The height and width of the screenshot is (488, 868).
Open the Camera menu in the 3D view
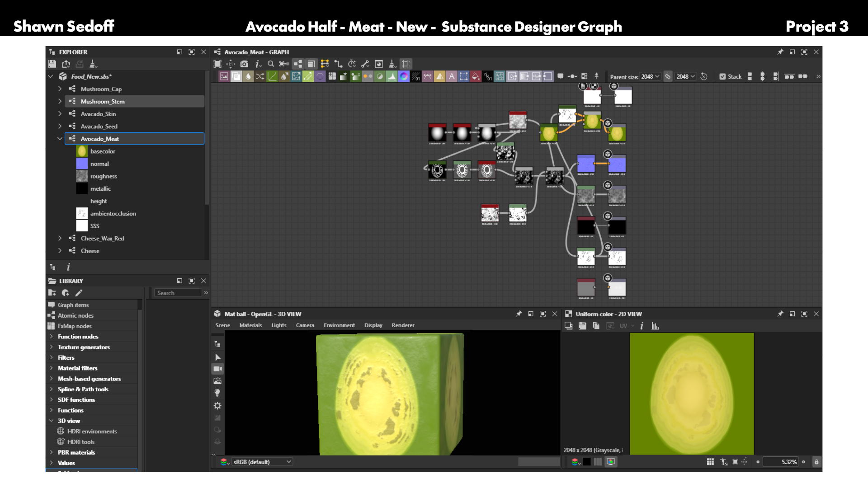[x=305, y=325]
